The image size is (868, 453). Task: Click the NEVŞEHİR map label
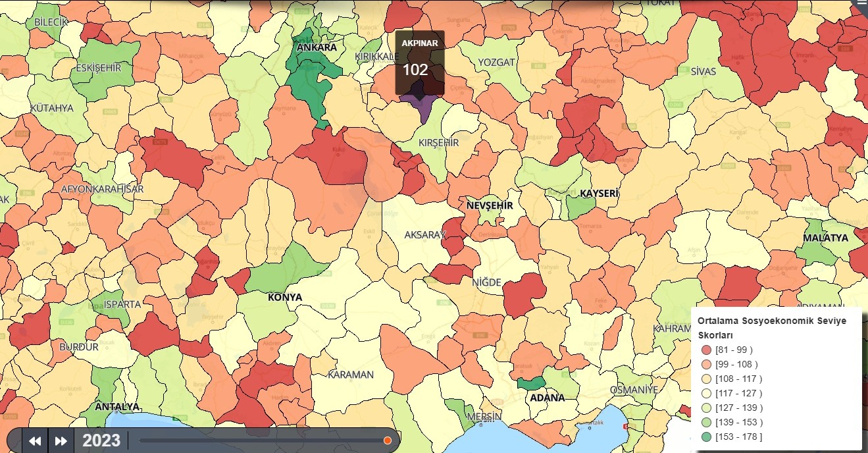pos(489,205)
